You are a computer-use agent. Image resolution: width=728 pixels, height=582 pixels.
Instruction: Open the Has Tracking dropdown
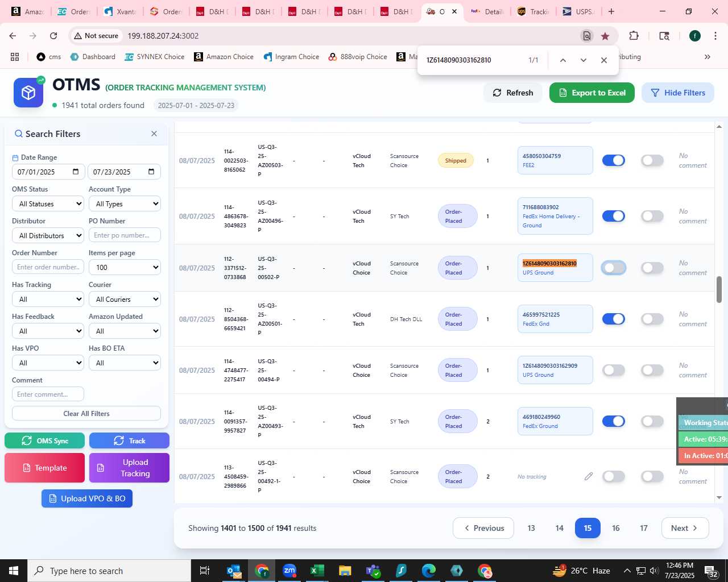(x=48, y=299)
